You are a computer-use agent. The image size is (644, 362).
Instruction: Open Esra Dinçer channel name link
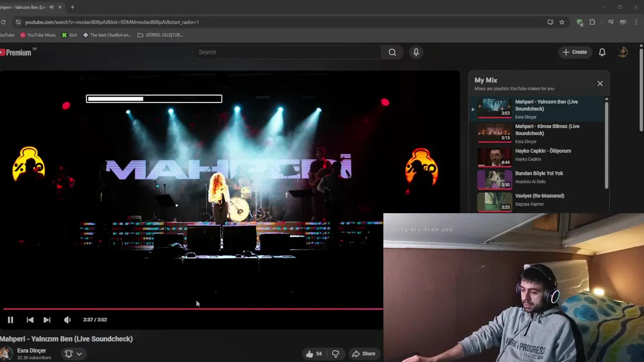tap(31, 351)
